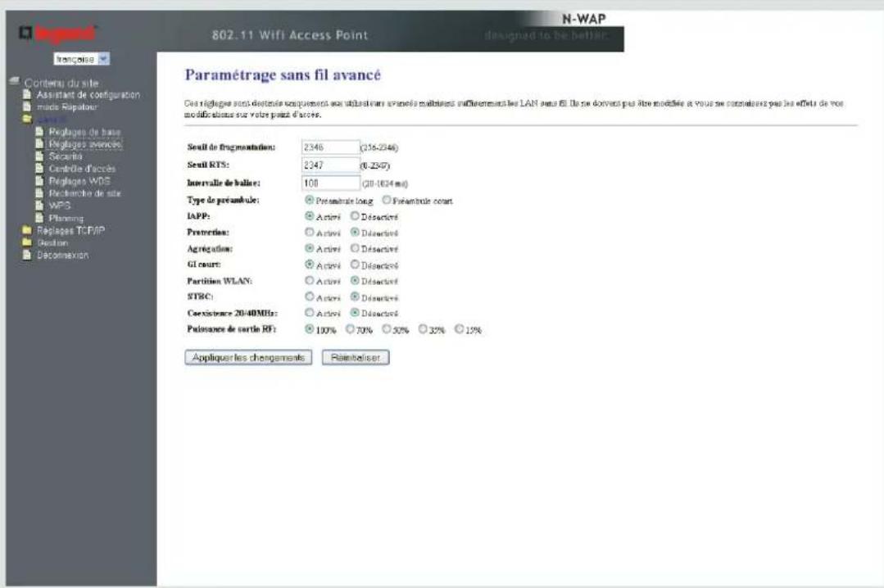Open the Planning page
This screenshot has height=588, width=884.
(66, 218)
